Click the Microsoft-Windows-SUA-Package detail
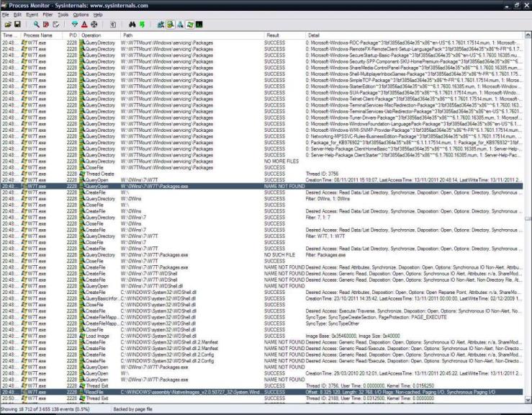This screenshot has height=415, width=532. click(413, 93)
